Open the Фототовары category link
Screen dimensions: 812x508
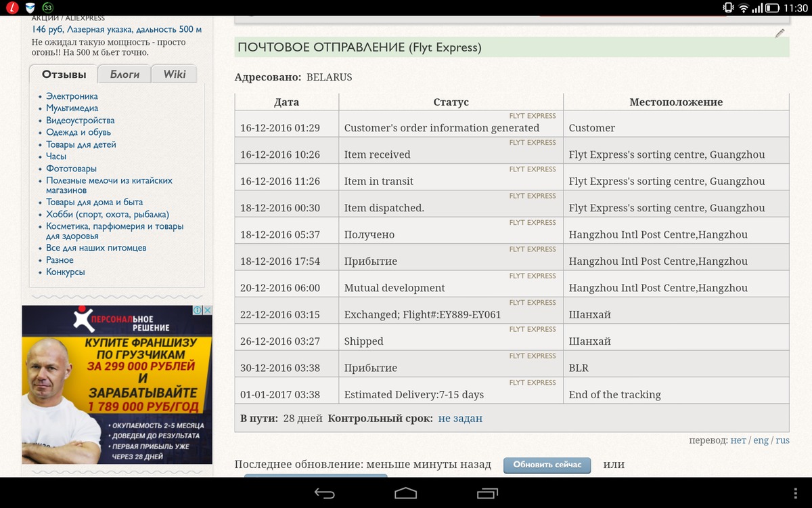click(71, 169)
